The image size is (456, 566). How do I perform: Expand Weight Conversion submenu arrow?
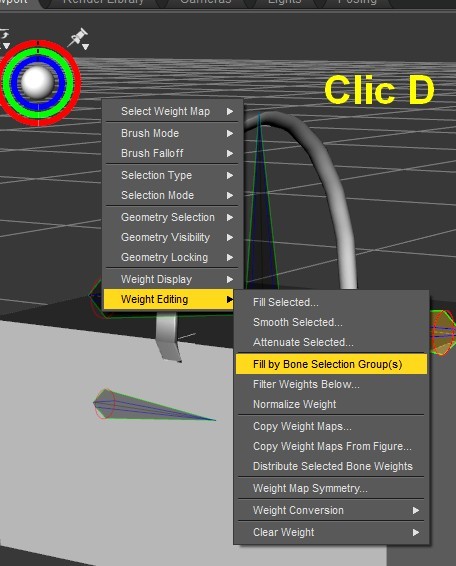(x=416, y=510)
